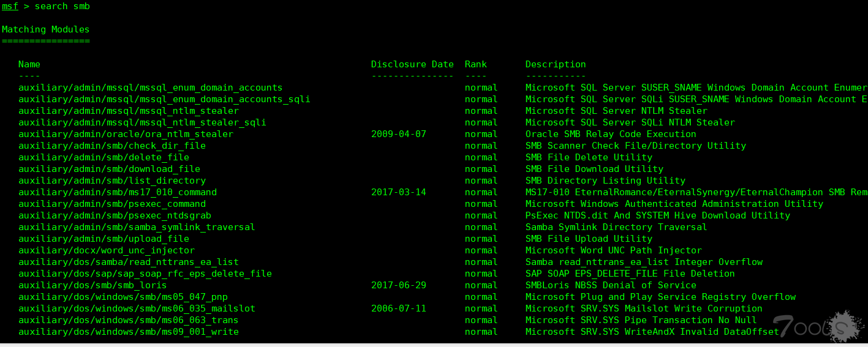Select auxiliary/admin/smb/psexec_ntdsgrab module name

pos(115,215)
